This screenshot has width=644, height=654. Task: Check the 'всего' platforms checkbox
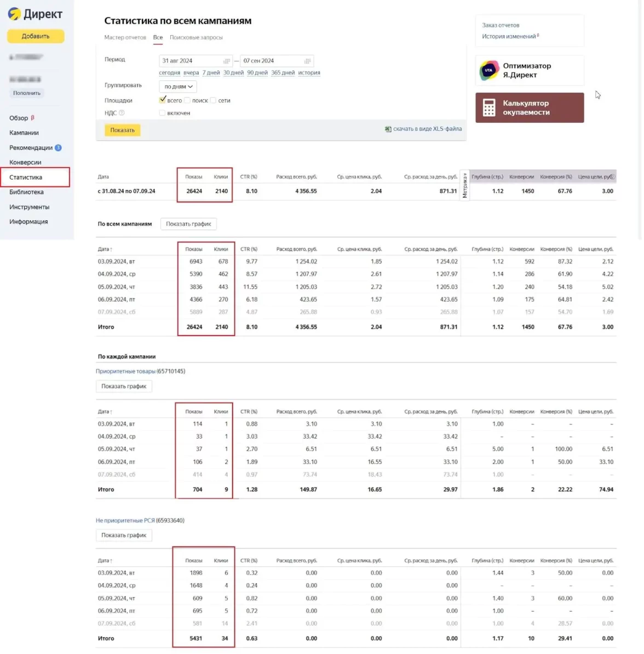tap(162, 100)
